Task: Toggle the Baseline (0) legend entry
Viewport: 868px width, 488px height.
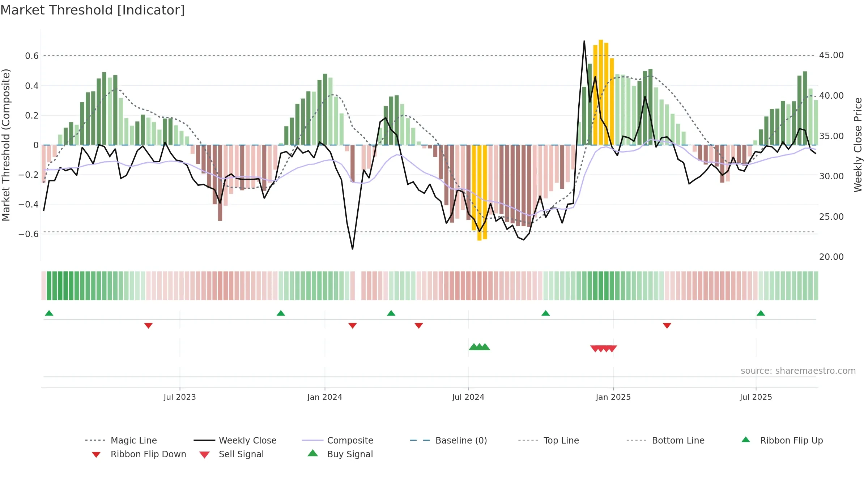Action: point(448,440)
